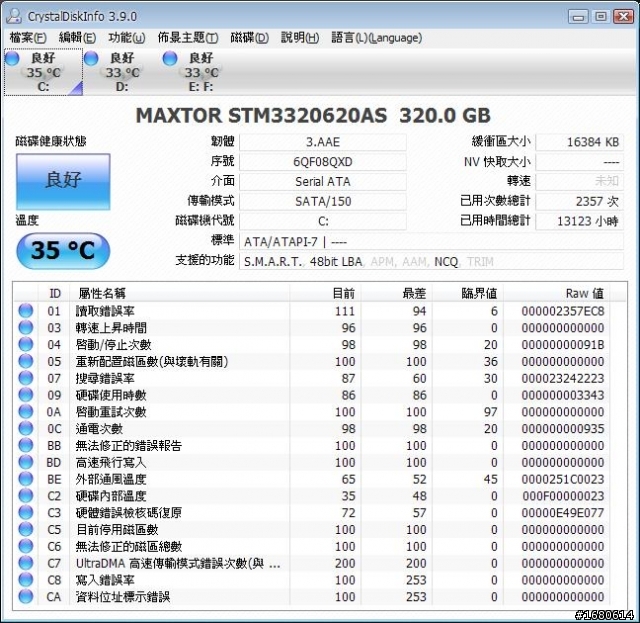Click status orb for attribute C7 UltraDMA row
Viewport: 640px width, 623px height.
tap(26, 563)
